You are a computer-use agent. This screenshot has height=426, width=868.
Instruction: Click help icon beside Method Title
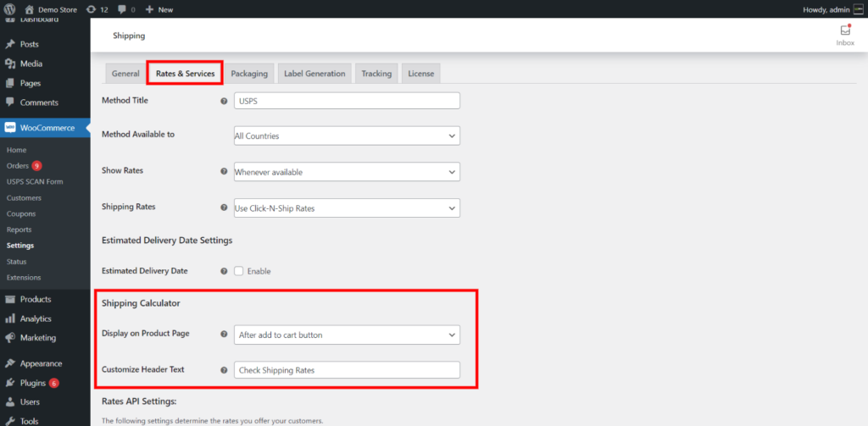224,101
